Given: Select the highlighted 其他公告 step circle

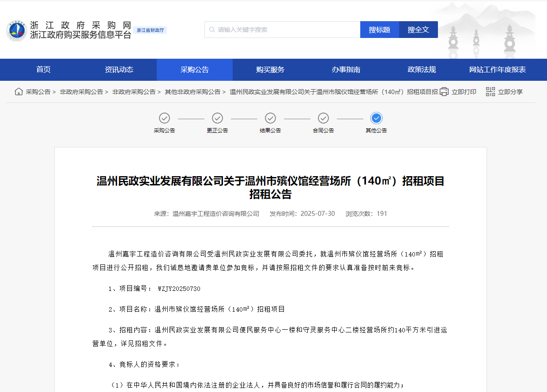Looking at the screenshot, I should click(376, 118).
